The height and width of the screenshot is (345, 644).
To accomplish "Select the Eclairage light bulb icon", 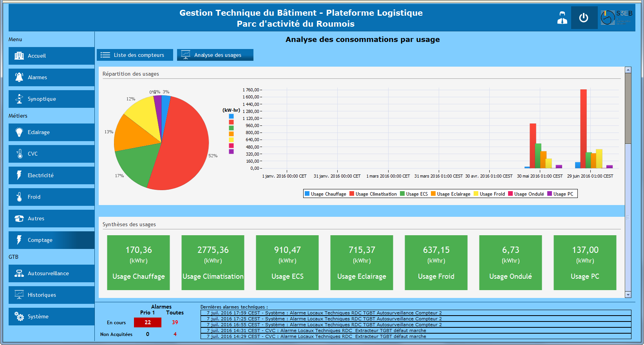I will (19, 132).
